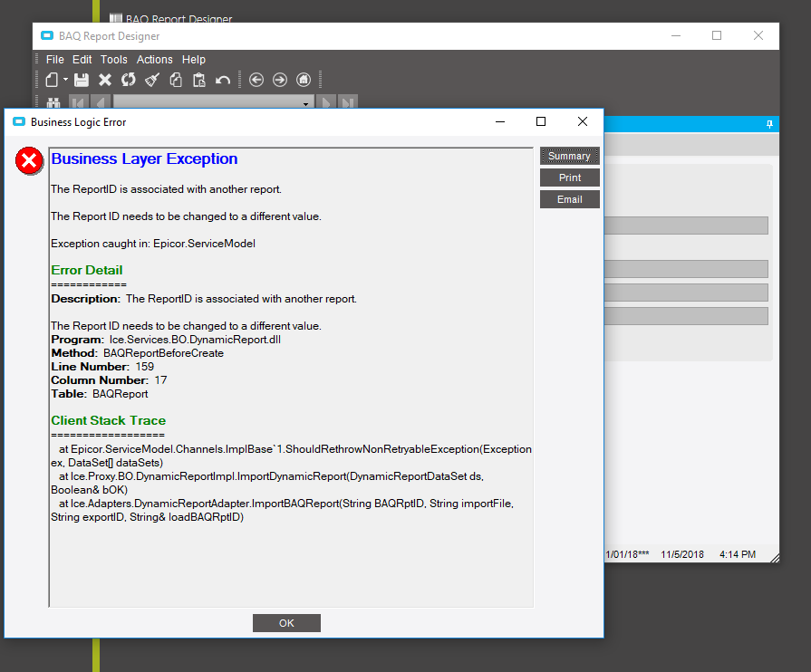The height and width of the screenshot is (672, 811).
Task: Click the Back circled-arrow icon
Action: click(256, 80)
